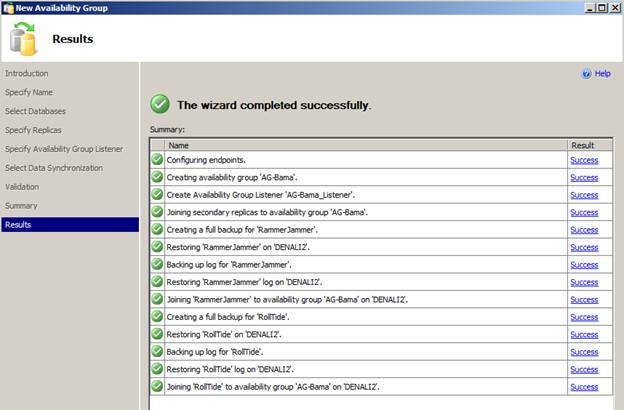This screenshot has width=624, height=410.
Task: Open Success link for "Backing up log for 'RollTide'"
Action: 584,352
